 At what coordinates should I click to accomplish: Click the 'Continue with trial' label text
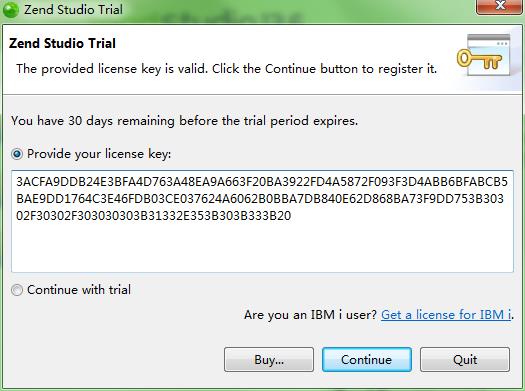(79, 290)
